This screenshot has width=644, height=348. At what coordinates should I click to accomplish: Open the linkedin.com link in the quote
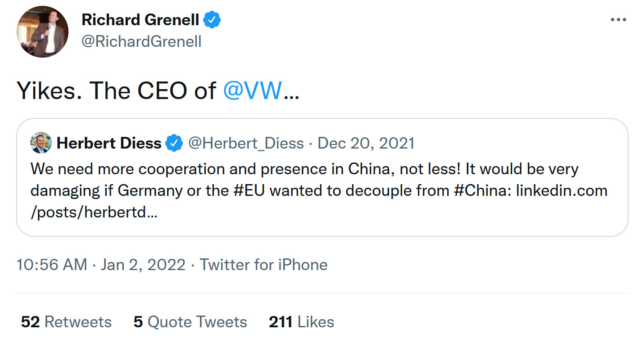point(561,190)
